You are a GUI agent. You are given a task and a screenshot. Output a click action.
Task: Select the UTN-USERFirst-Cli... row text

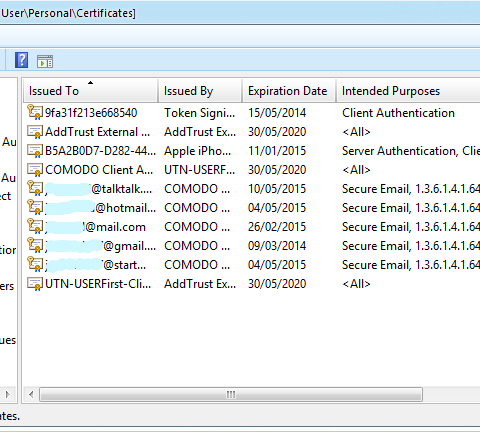coord(98,284)
